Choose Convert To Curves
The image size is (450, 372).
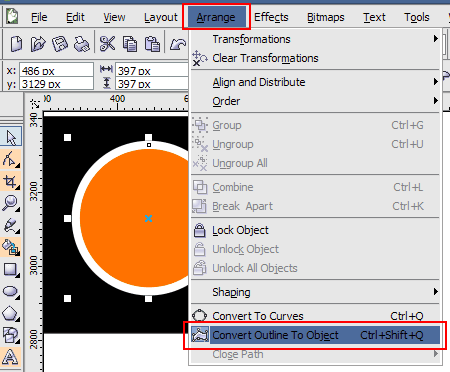[x=315, y=316]
